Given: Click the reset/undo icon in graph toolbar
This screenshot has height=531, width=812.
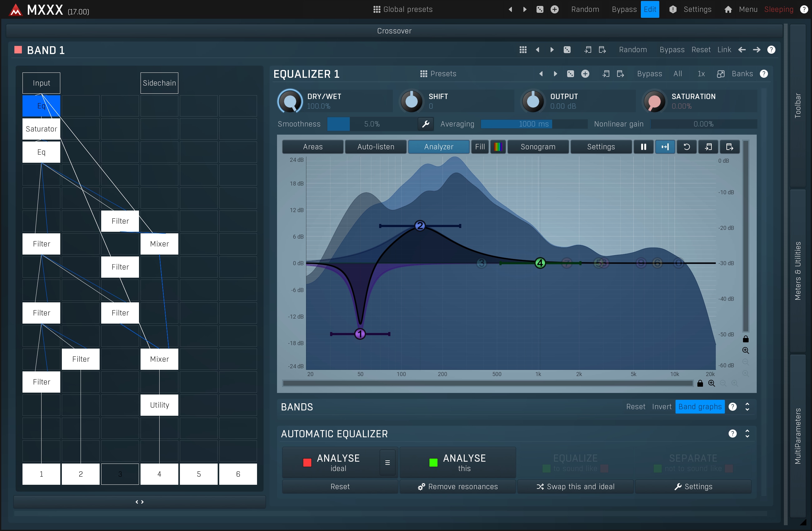Looking at the screenshot, I should [x=686, y=147].
